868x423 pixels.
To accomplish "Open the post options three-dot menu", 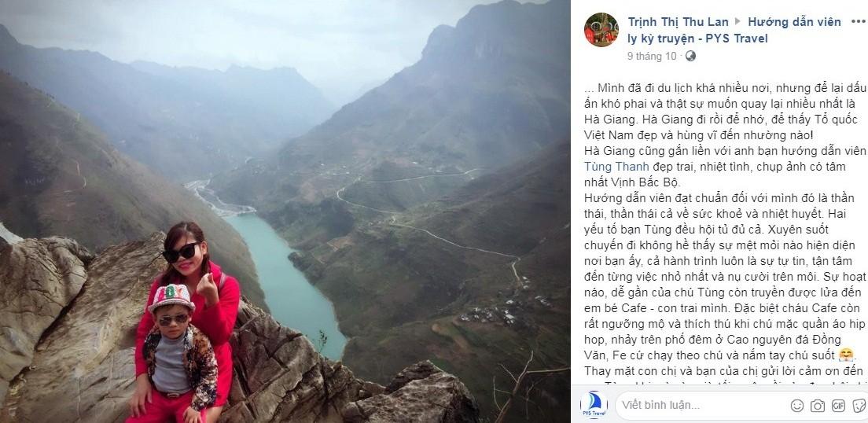I will point(859,21).
